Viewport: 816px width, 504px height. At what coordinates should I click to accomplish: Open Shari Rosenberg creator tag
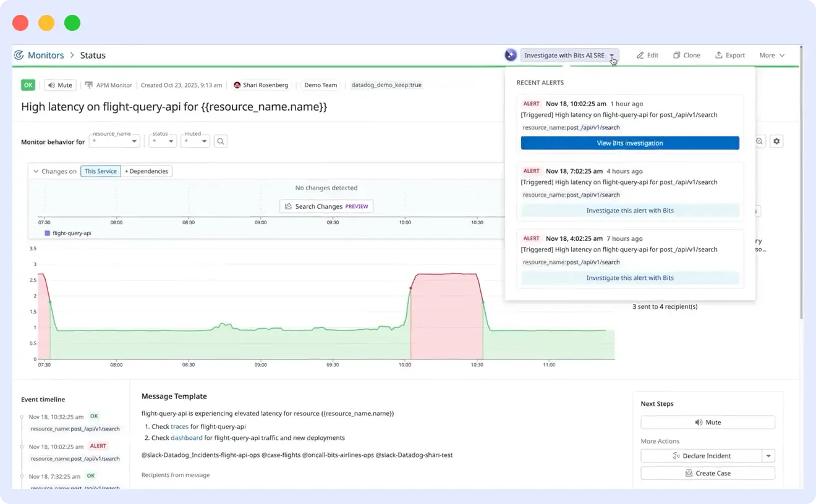click(261, 85)
